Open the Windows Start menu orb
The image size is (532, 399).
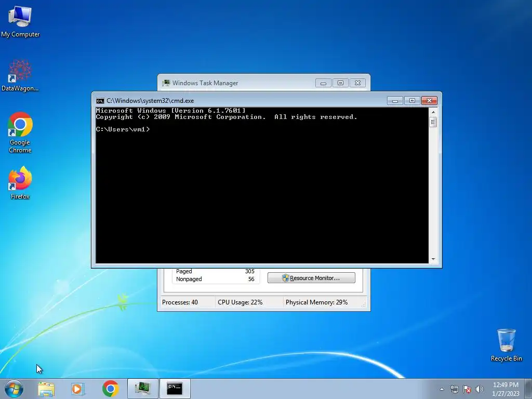pos(14,389)
